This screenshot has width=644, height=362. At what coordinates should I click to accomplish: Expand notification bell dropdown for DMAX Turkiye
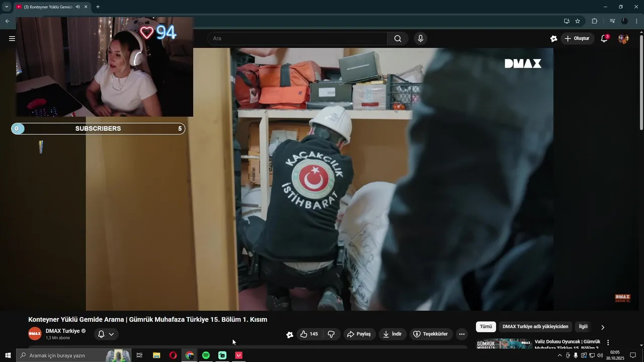click(106, 334)
